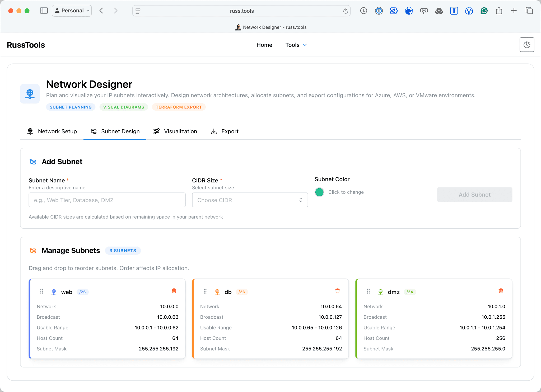Toggle dark mode with moon button
The image size is (541, 392).
coord(527,45)
